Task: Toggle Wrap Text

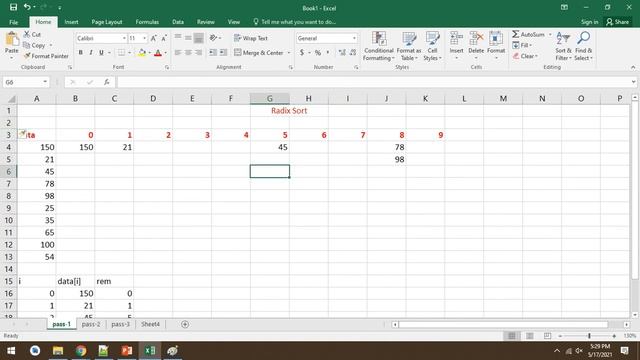Action: coord(251,38)
